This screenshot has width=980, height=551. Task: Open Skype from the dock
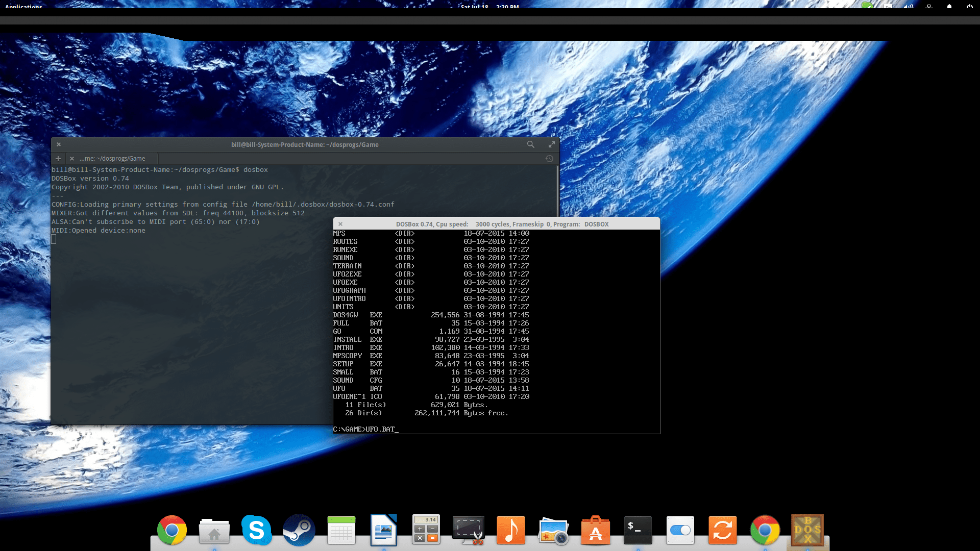(x=256, y=530)
